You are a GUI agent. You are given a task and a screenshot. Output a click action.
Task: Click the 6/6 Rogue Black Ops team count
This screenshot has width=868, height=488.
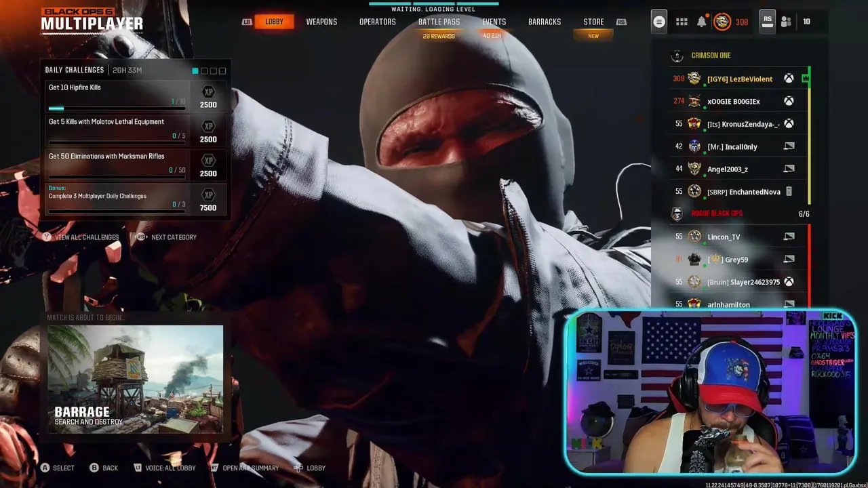click(x=804, y=214)
